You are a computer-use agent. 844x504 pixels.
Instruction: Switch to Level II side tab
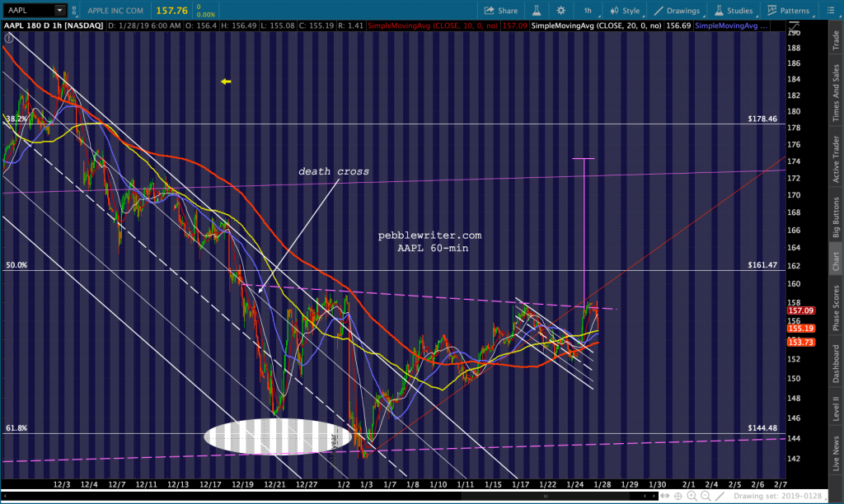click(836, 408)
